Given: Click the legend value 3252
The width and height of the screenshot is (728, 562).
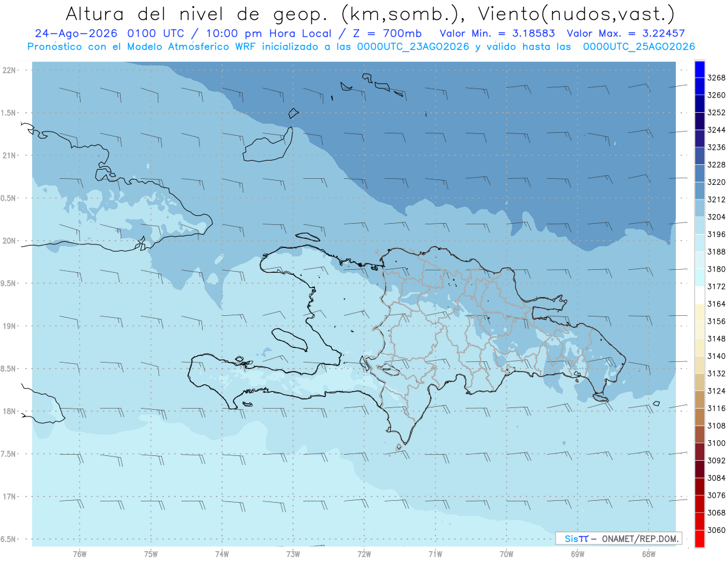Looking at the screenshot, I should click(716, 112).
